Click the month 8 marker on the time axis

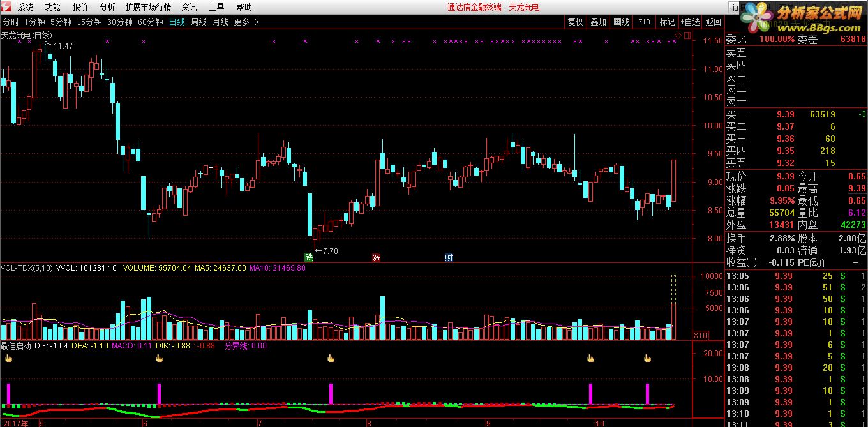point(370,423)
